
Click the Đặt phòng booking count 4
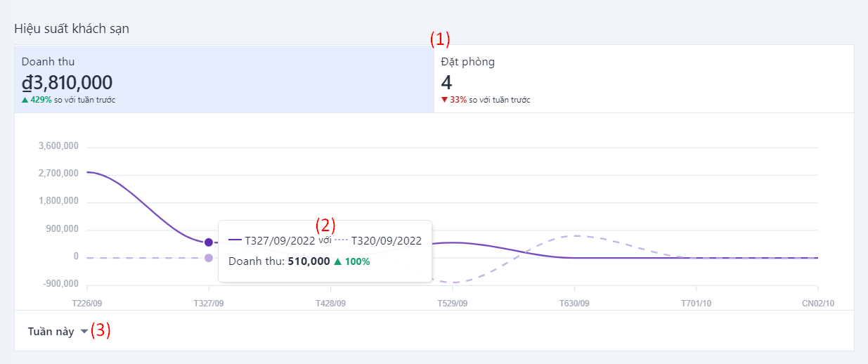[x=446, y=83]
